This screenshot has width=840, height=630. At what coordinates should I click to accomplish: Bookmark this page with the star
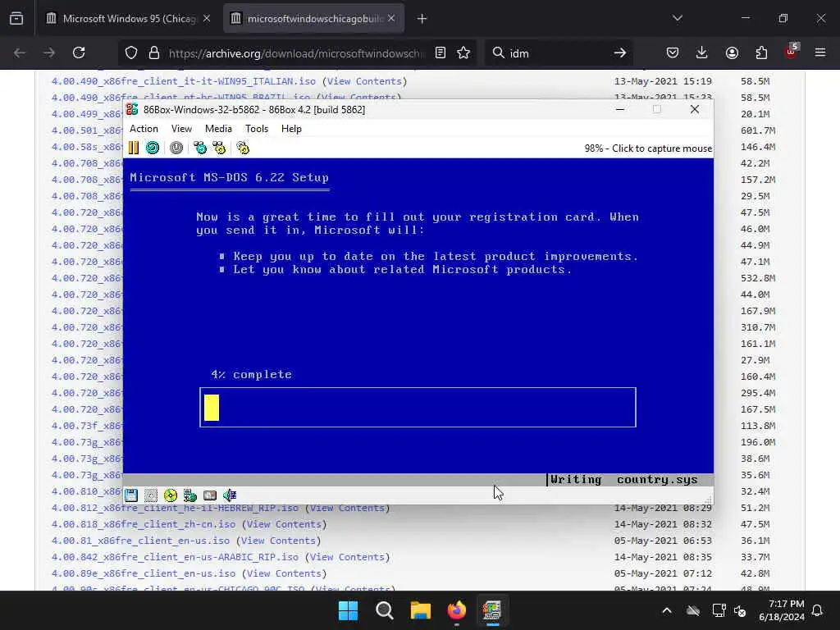464,52
